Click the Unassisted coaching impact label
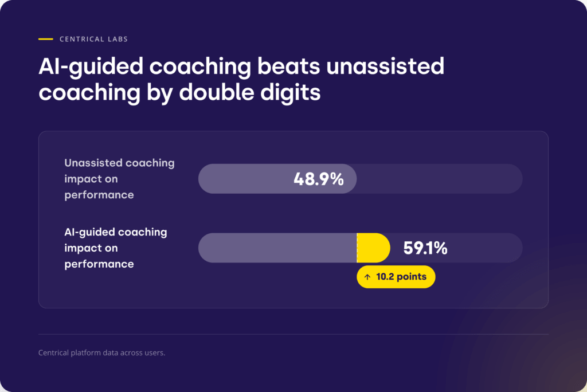This screenshot has height=392, width=587. pyautogui.click(x=119, y=179)
